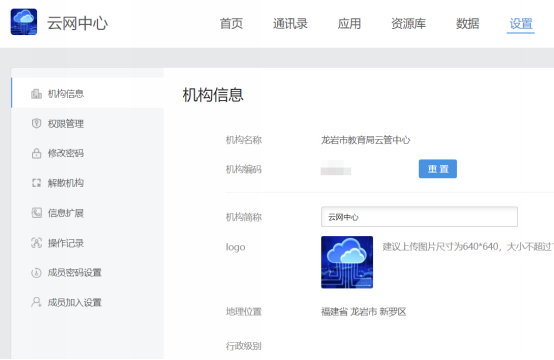Click the 设置 tab
This screenshot has width=554, height=360.
521,24
